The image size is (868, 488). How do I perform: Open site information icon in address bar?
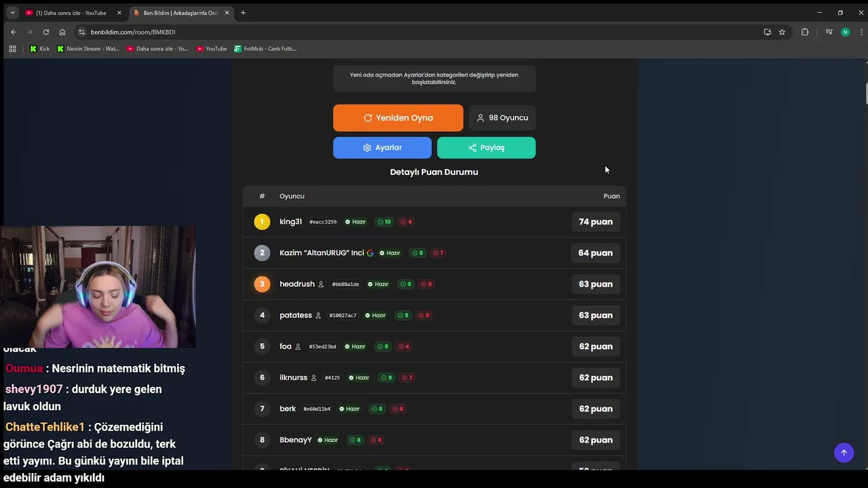[82, 32]
